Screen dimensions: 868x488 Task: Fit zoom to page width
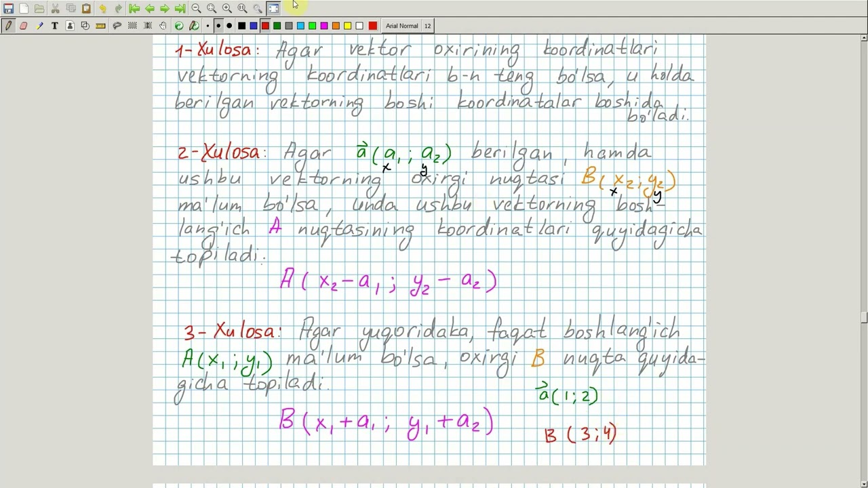[212, 8]
